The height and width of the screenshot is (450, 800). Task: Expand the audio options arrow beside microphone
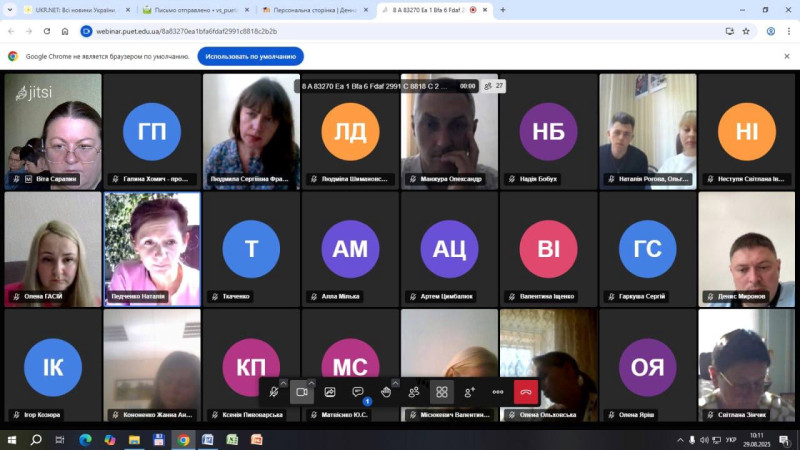point(284,383)
